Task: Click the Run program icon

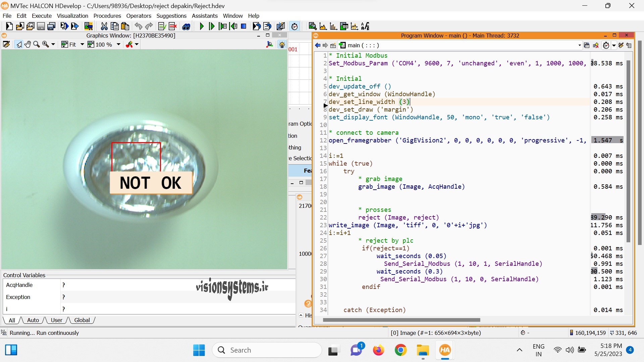Action: coord(202,26)
